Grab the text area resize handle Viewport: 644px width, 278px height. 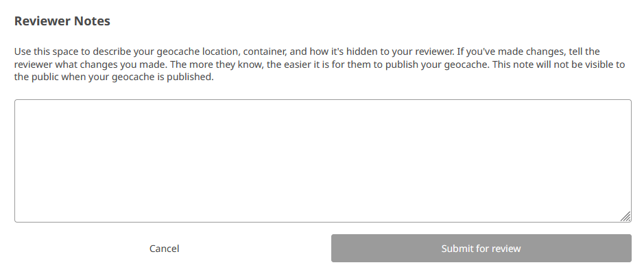click(625, 216)
